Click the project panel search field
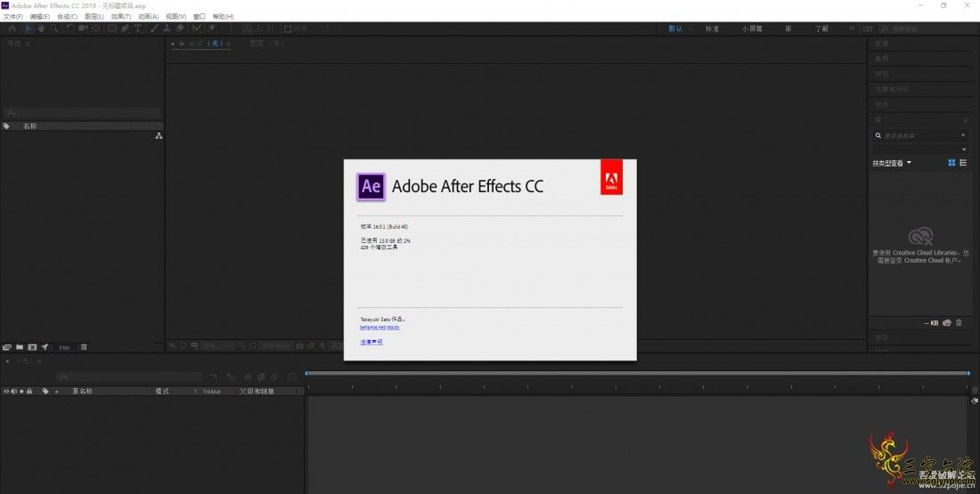The height and width of the screenshot is (494, 980). click(83, 113)
